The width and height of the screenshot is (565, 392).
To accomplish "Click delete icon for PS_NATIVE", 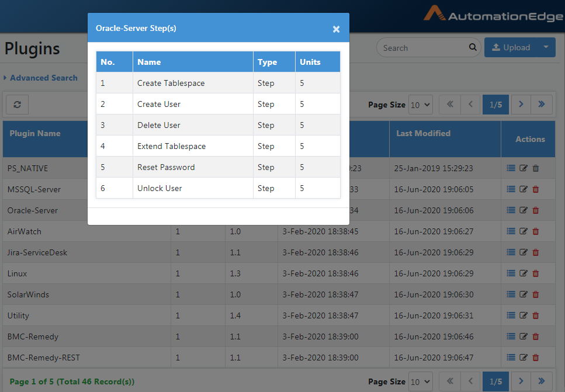I will (536, 168).
